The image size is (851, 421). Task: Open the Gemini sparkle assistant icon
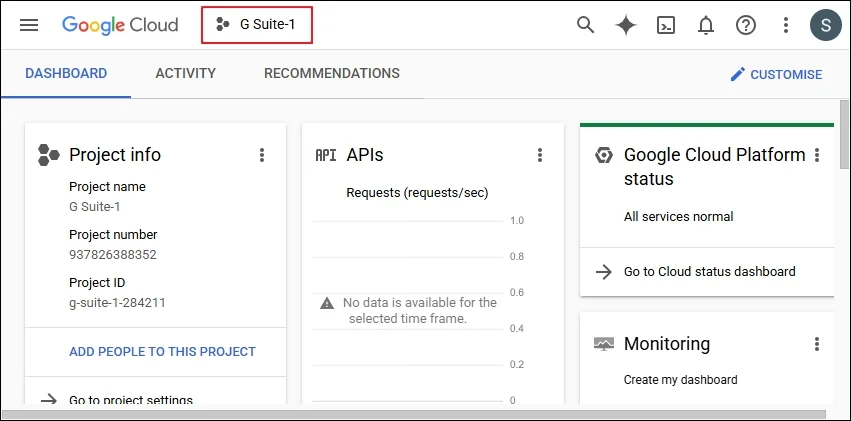pos(626,25)
